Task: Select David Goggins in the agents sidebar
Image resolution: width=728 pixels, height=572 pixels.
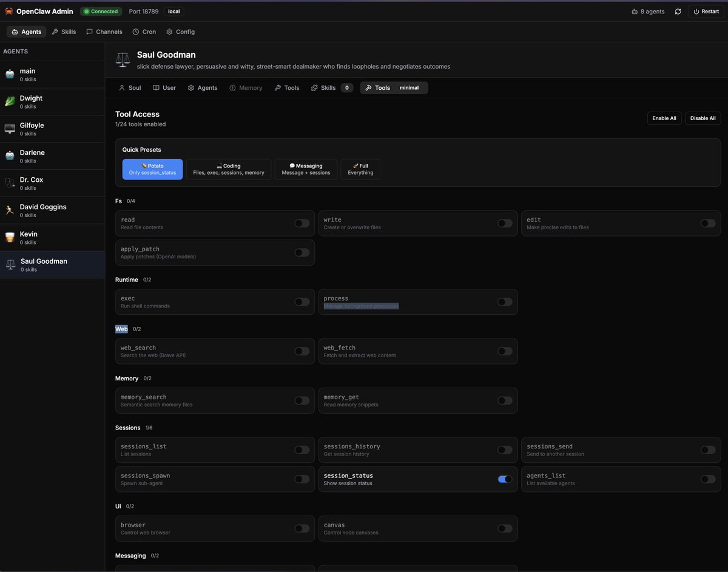Action: point(44,210)
